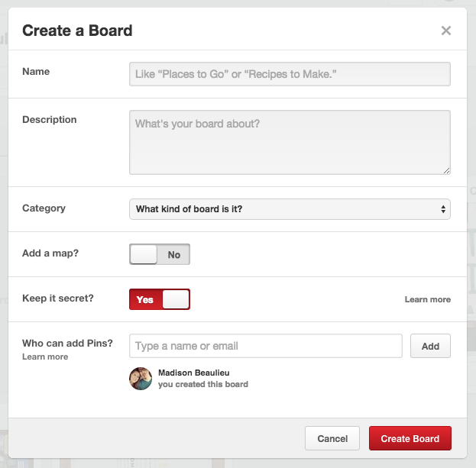The image size is (476, 468).
Task: Click the red Yes label on secret toggle
Action: pyautogui.click(x=145, y=300)
